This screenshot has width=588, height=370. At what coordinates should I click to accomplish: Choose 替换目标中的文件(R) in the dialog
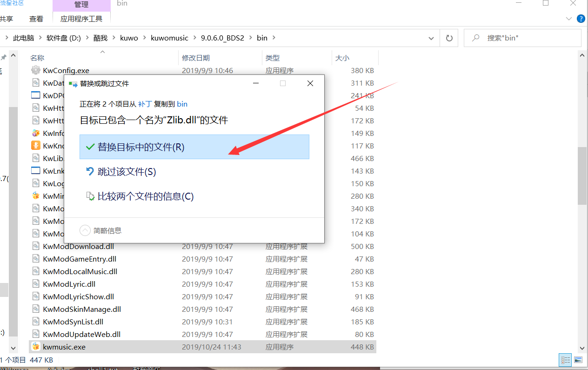(x=194, y=147)
